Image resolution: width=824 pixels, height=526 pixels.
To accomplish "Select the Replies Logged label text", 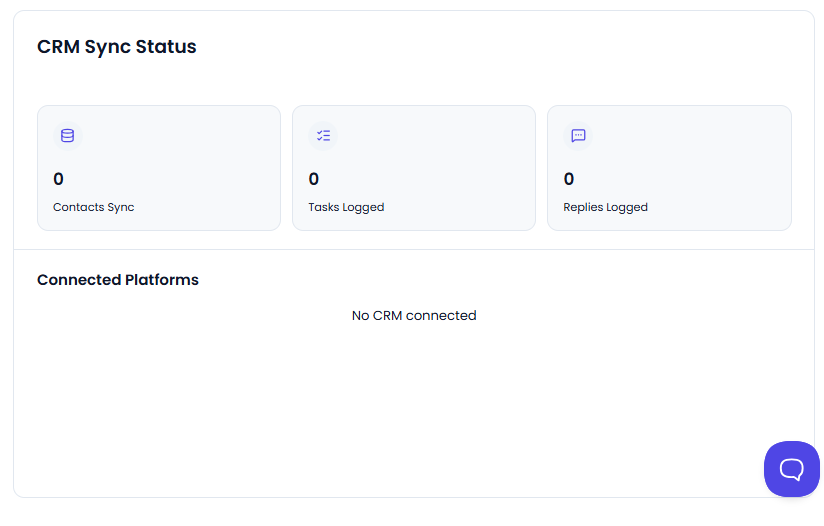I will 605,207.
